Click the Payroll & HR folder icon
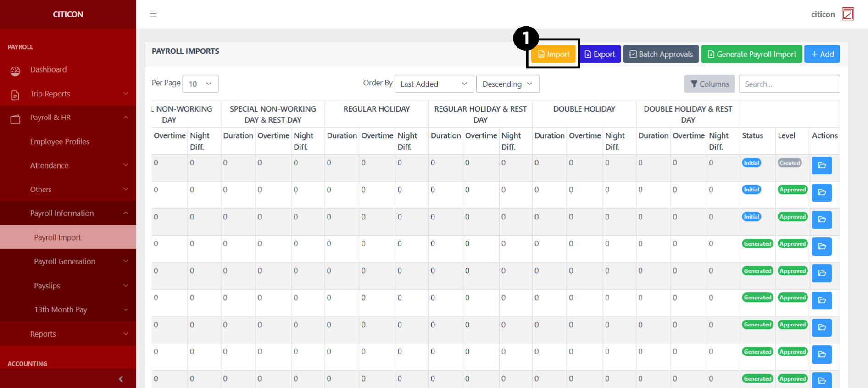The image size is (868, 388). [x=16, y=119]
